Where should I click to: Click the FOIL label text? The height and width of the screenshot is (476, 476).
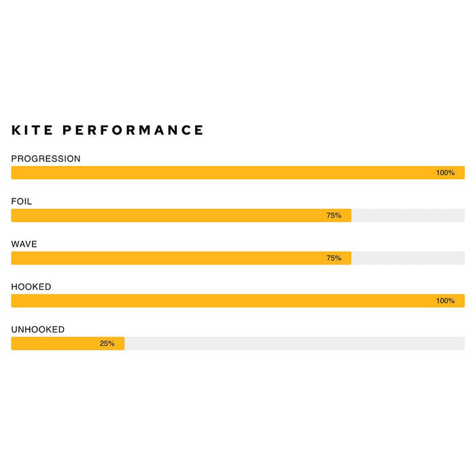pyautogui.click(x=22, y=201)
